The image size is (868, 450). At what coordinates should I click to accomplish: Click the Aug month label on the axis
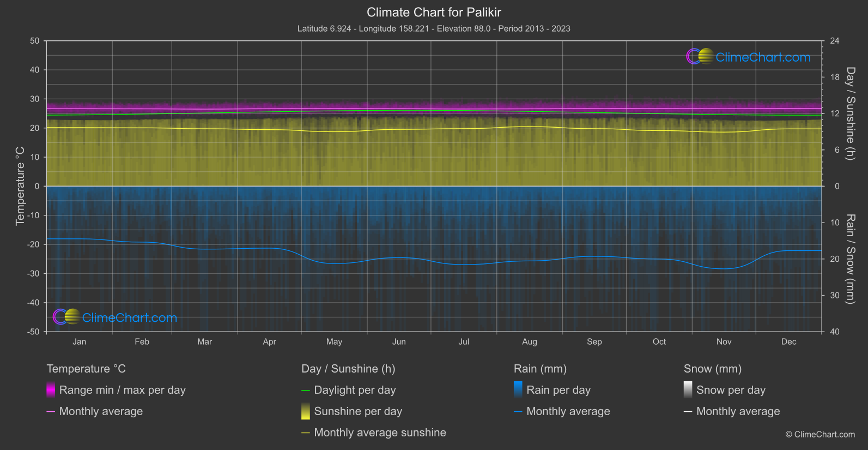[530, 341]
